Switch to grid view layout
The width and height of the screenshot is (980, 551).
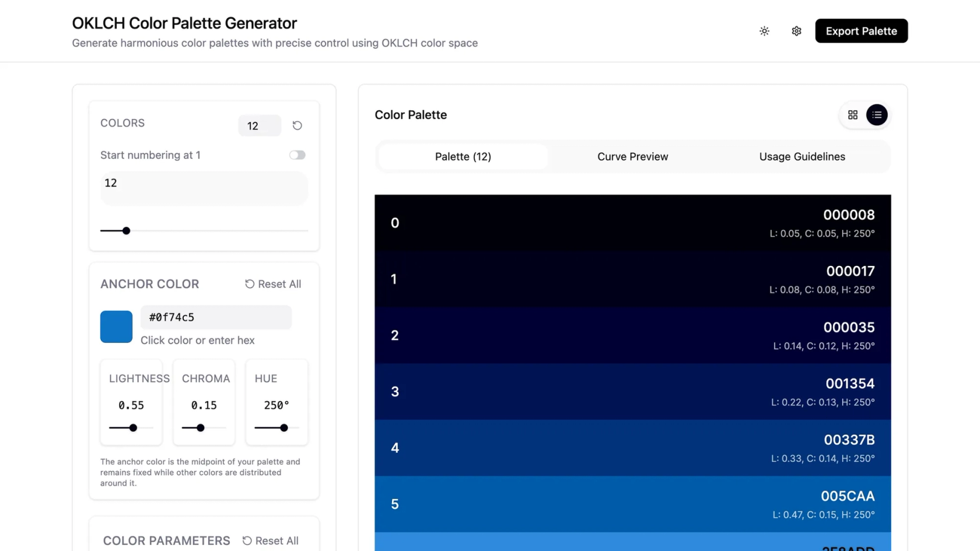pos(852,115)
